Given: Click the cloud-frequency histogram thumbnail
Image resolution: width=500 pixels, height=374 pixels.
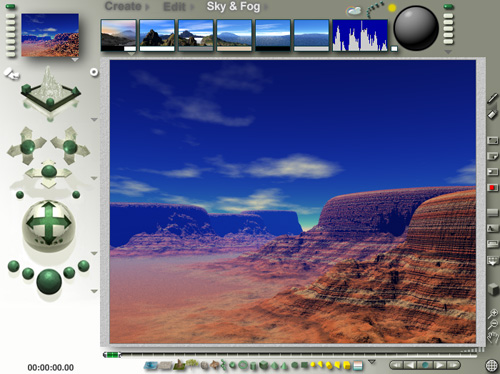Looking at the screenshot, I should (x=360, y=35).
